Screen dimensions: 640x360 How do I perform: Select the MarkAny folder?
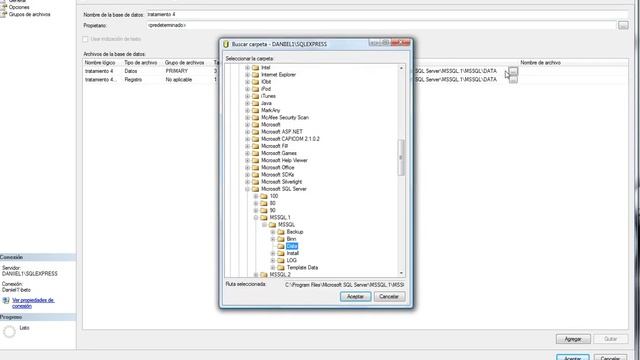point(270,111)
